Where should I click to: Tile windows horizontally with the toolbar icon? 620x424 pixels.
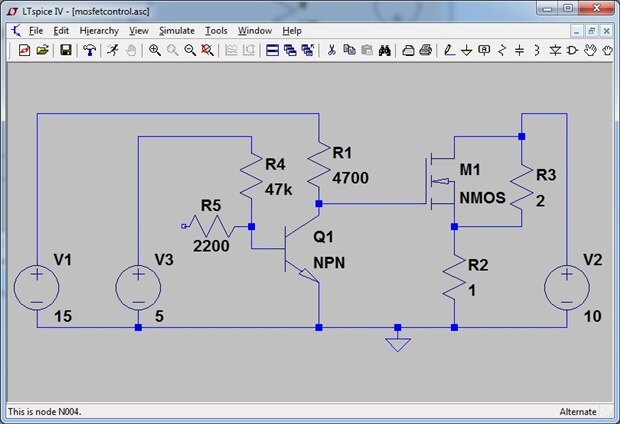(272, 50)
